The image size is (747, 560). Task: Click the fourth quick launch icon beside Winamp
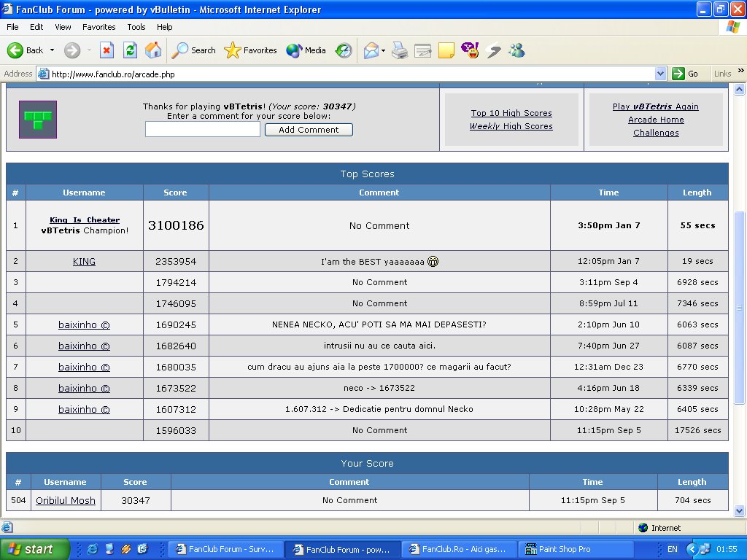pyautogui.click(x=142, y=549)
